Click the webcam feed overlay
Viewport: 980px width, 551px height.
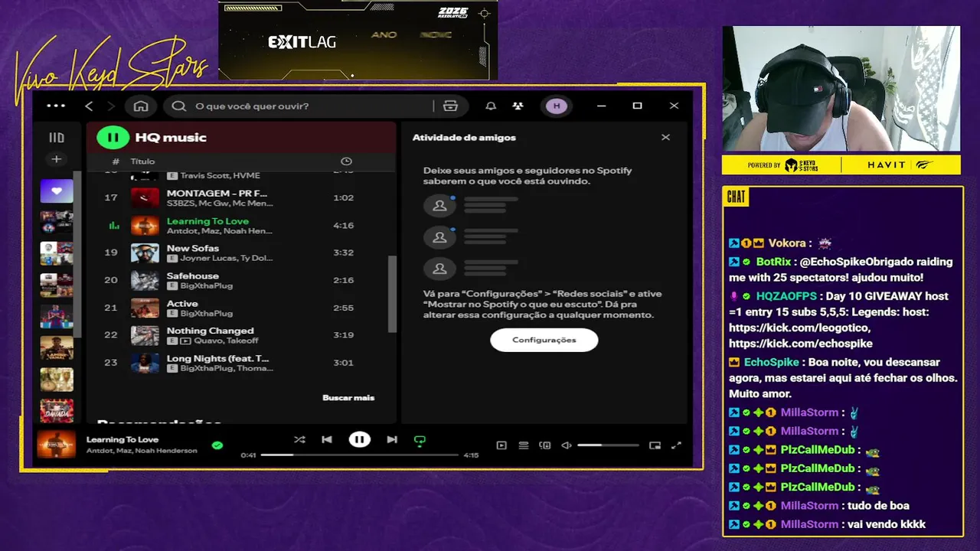click(841, 89)
